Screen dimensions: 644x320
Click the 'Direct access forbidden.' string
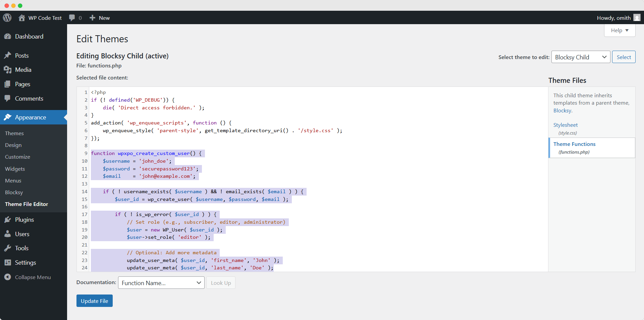157,108
